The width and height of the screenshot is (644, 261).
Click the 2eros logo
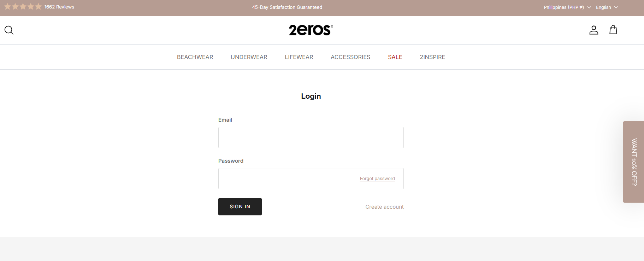(x=311, y=30)
